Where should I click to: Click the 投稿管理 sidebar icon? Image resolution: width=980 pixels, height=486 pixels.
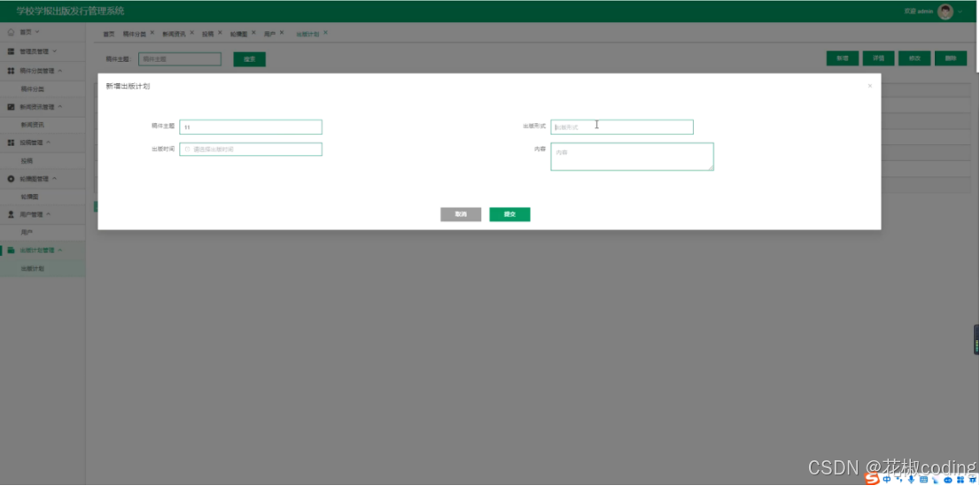pyautogui.click(x=11, y=143)
